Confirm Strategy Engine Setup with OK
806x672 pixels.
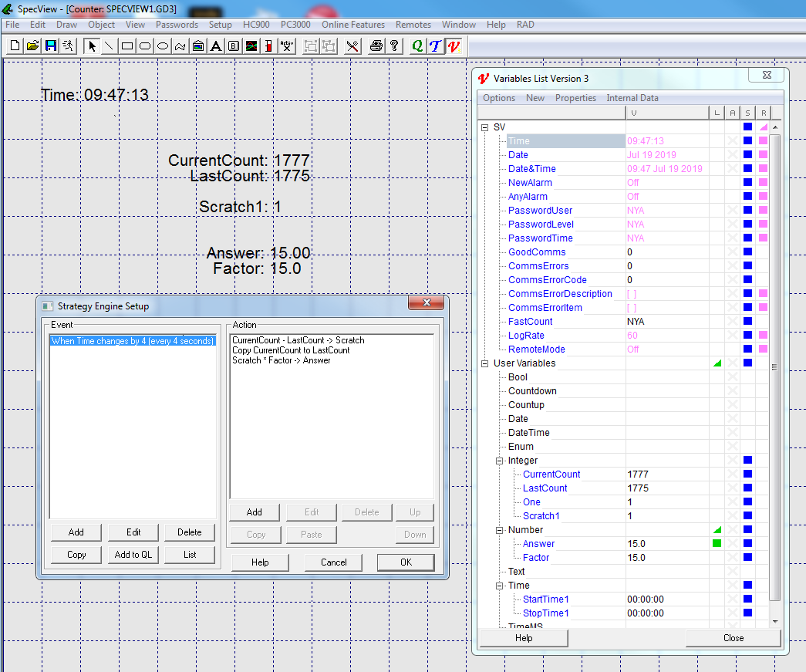point(406,562)
